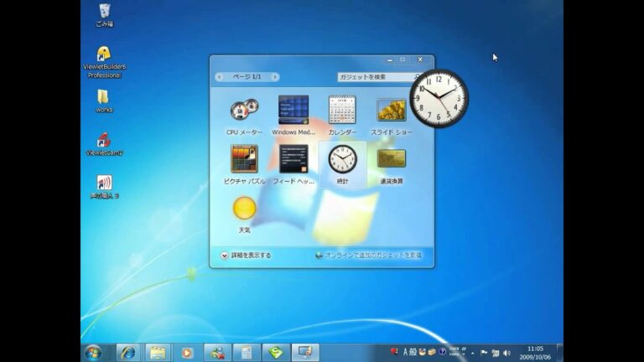Click the IME A input mode indicator
644x362 pixels.
coord(405,352)
